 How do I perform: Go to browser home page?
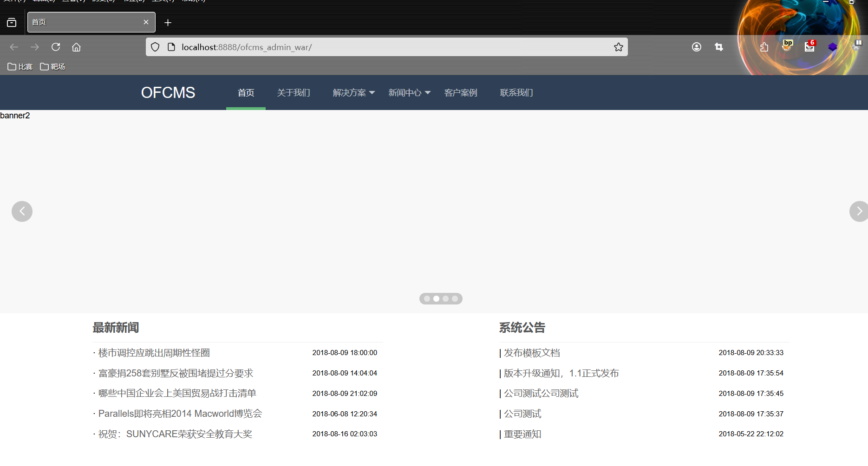76,47
